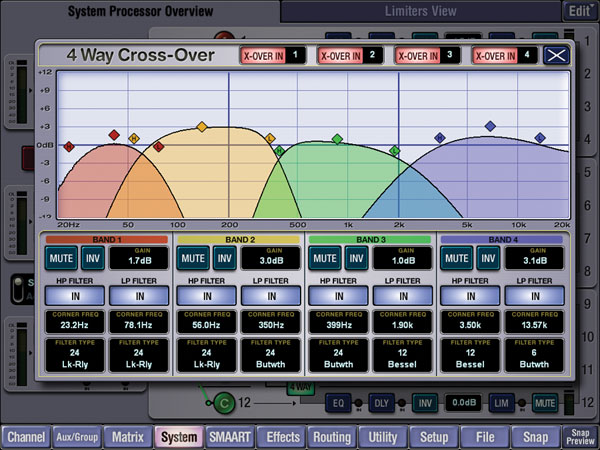Click the EQ block in signal chain

tap(341, 404)
